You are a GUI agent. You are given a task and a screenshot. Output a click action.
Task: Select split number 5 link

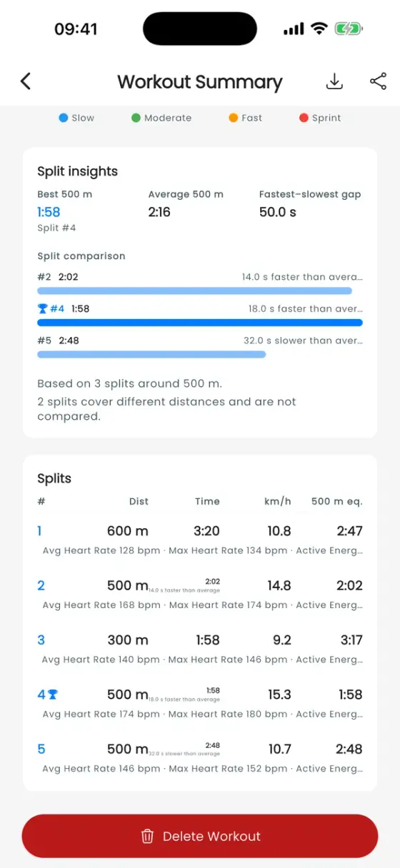[x=41, y=749]
